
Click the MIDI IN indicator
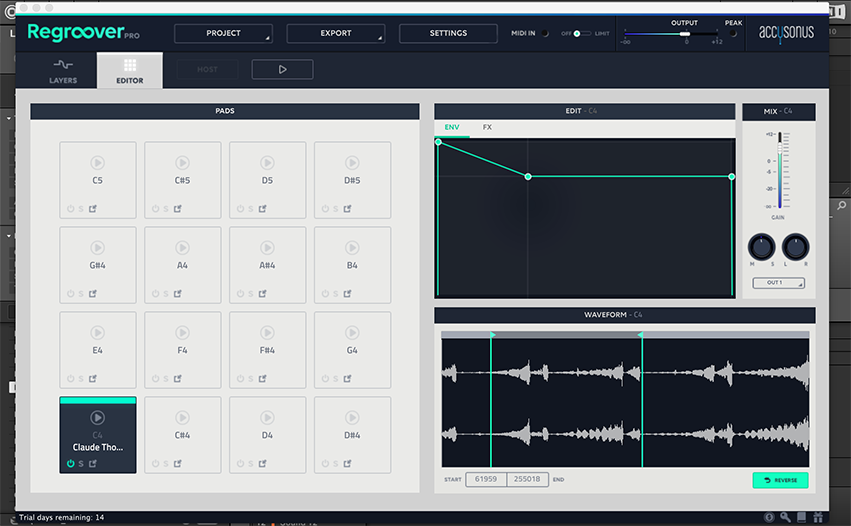pyautogui.click(x=545, y=34)
